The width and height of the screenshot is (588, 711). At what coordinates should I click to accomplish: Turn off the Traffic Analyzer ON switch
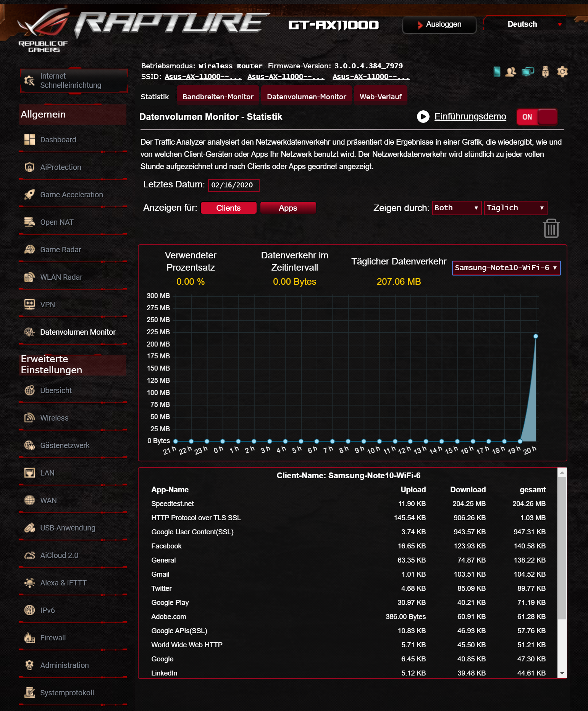click(x=537, y=117)
